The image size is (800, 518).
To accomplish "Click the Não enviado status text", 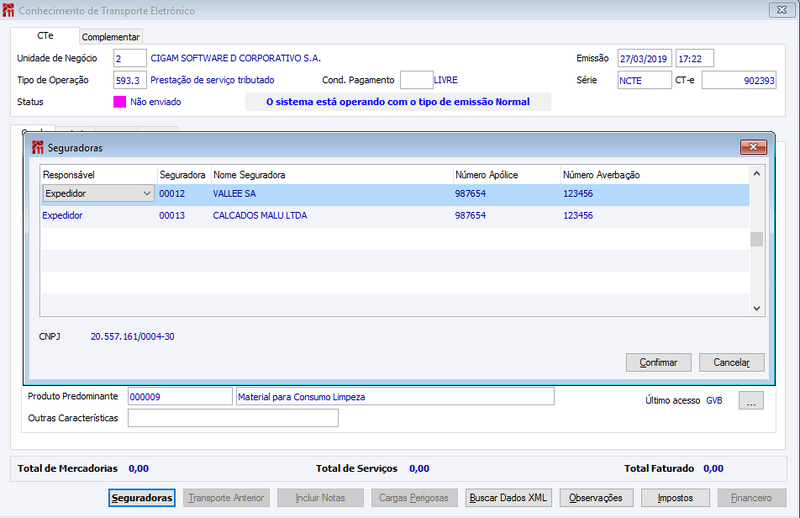I will [x=156, y=102].
